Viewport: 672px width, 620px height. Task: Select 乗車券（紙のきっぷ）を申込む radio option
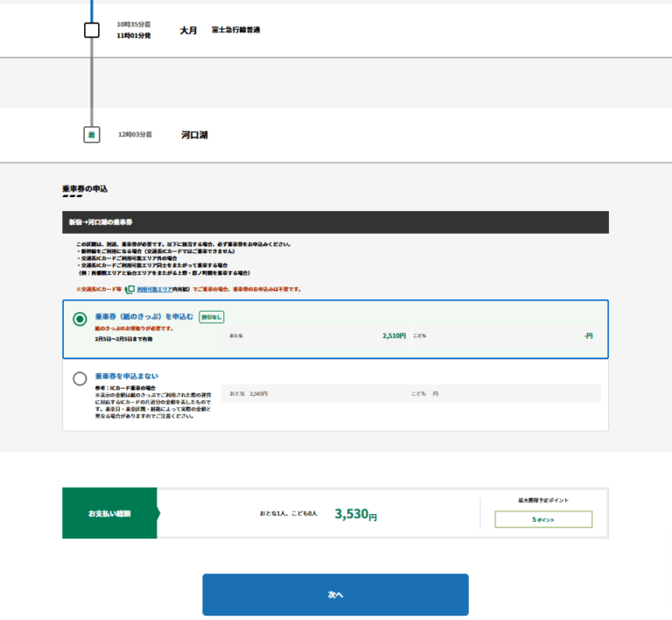point(80,320)
